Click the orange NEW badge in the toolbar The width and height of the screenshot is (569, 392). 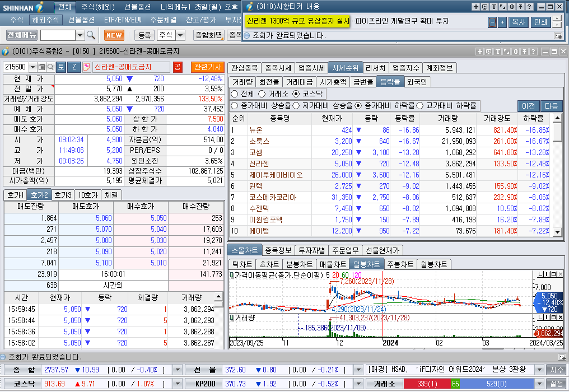[x=114, y=35]
